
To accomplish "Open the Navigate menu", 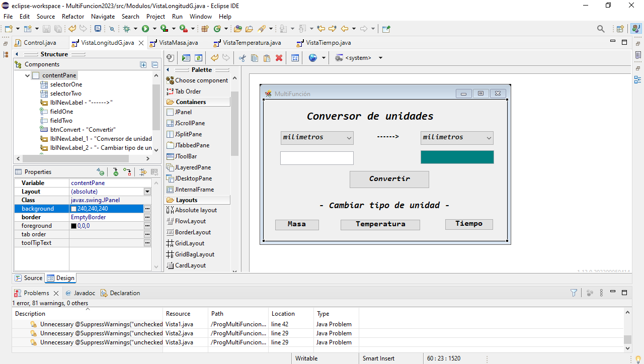I will pyautogui.click(x=103, y=17).
